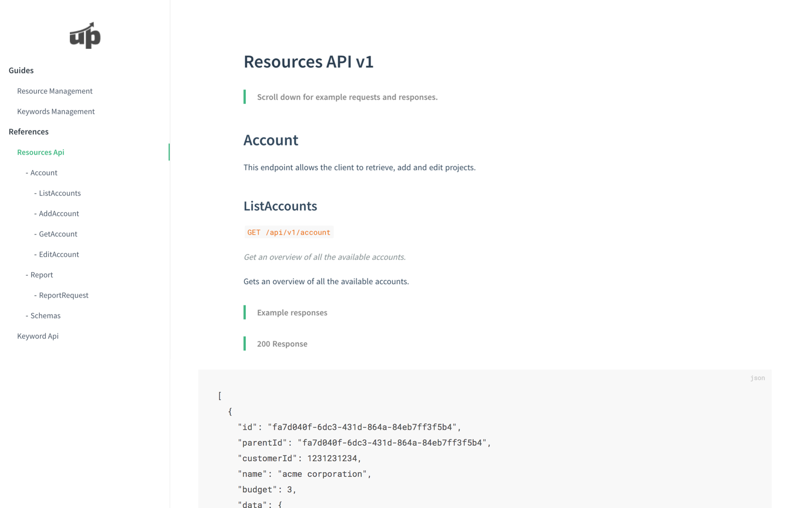Click the Guides section heading
The height and width of the screenshot is (508, 812).
point(20,70)
